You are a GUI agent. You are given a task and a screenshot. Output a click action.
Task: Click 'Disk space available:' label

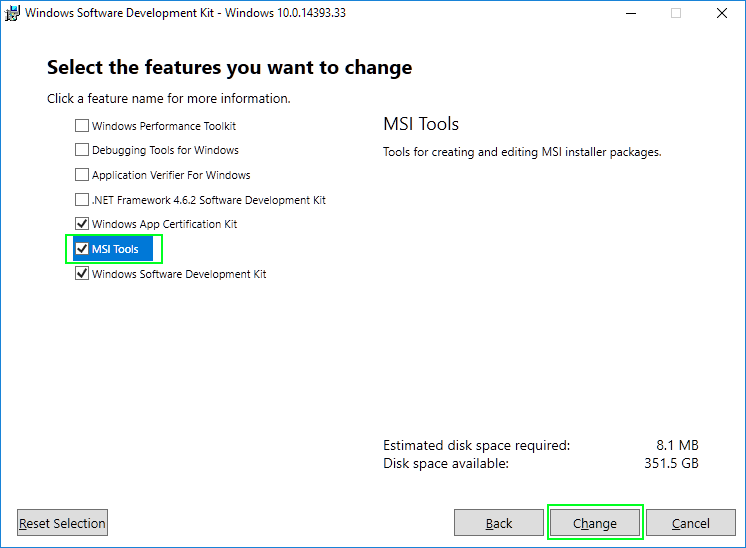(446, 463)
